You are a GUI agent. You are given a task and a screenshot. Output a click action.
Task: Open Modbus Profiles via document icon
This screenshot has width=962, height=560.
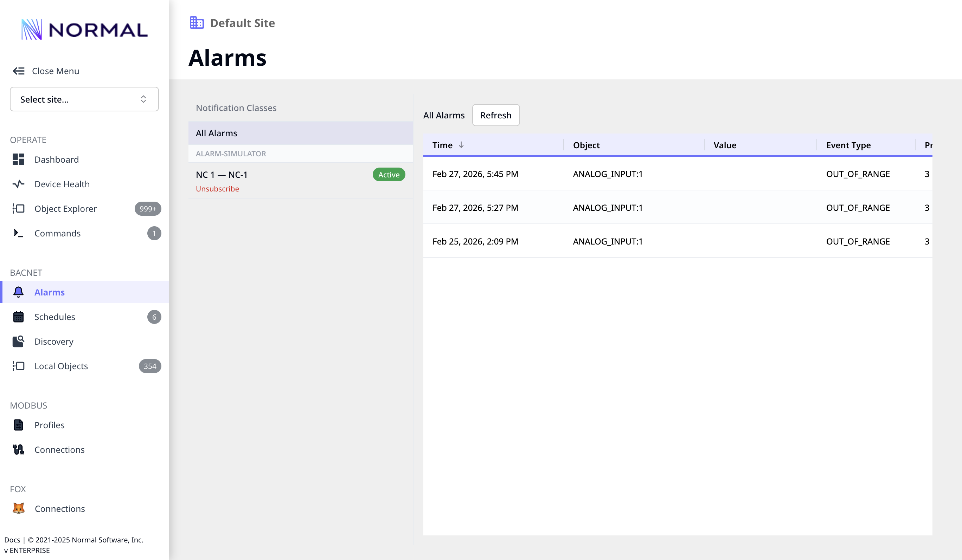pyautogui.click(x=18, y=425)
